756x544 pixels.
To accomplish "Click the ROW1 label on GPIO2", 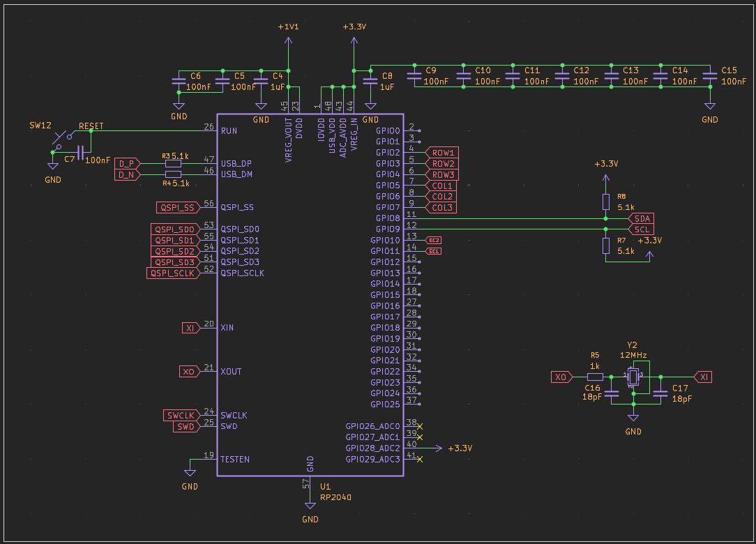I will pos(442,153).
